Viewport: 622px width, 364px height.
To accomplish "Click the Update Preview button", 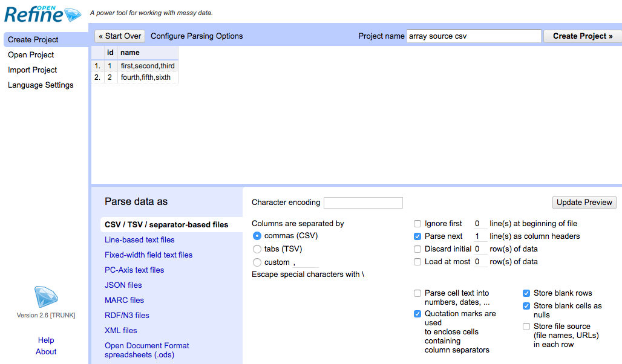I will tap(584, 202).
